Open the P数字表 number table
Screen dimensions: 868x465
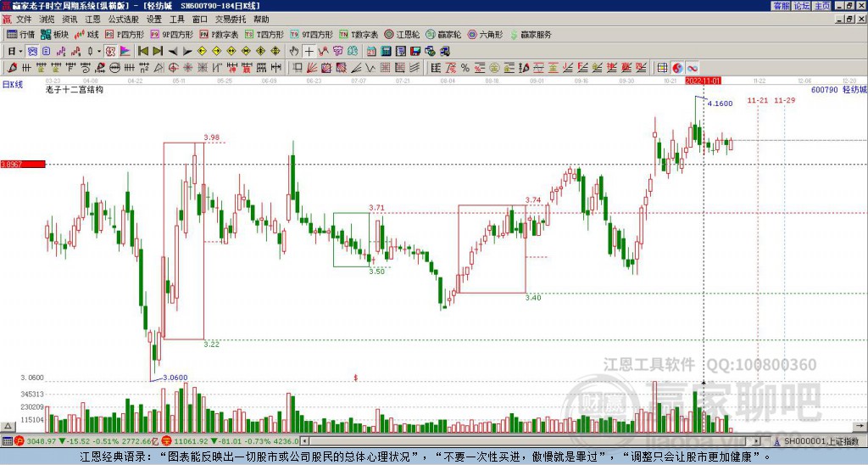219,34
